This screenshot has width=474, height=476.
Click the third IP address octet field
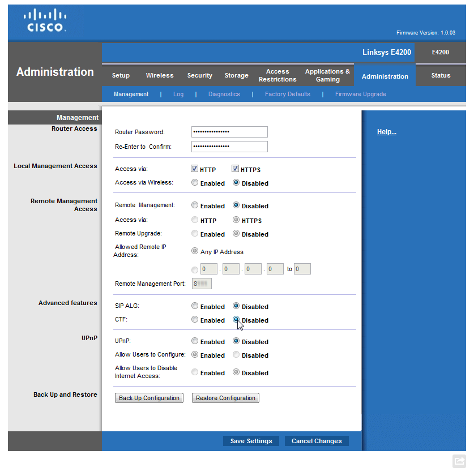[253, 269]
